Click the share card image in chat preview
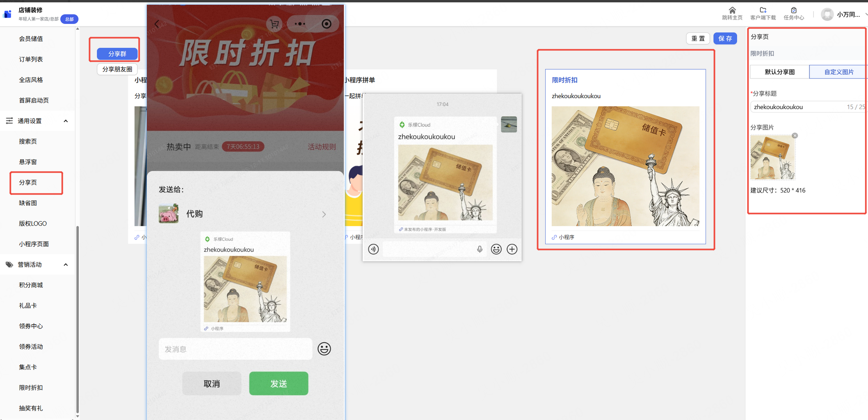The height and width of the screenshot is (420, 868). click(445, 182)
